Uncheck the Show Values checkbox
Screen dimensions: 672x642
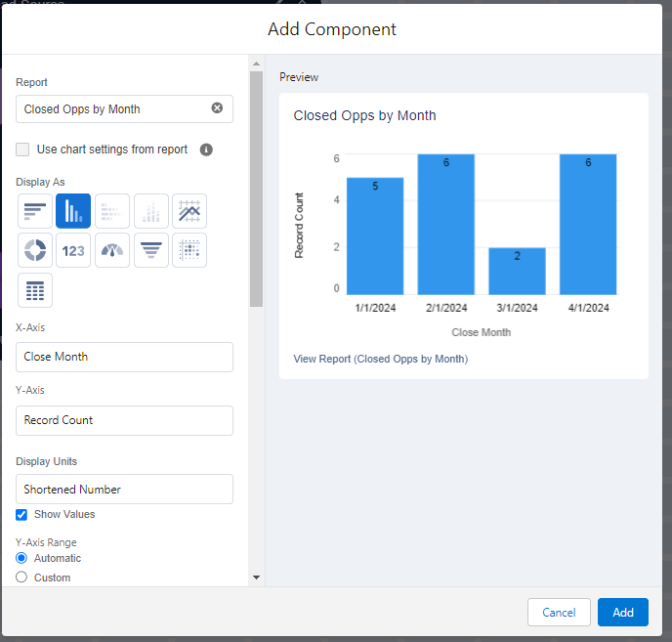tap(21, 515)
